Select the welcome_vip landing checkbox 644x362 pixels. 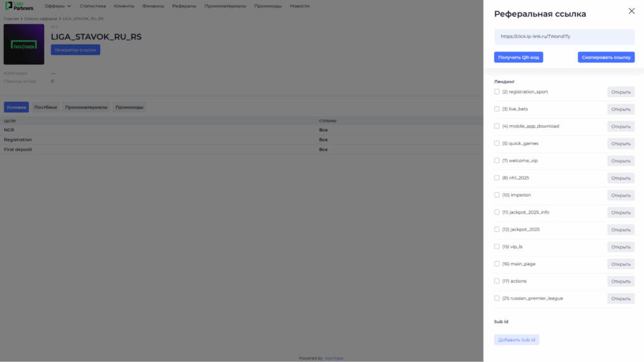(x=497, y=160)
